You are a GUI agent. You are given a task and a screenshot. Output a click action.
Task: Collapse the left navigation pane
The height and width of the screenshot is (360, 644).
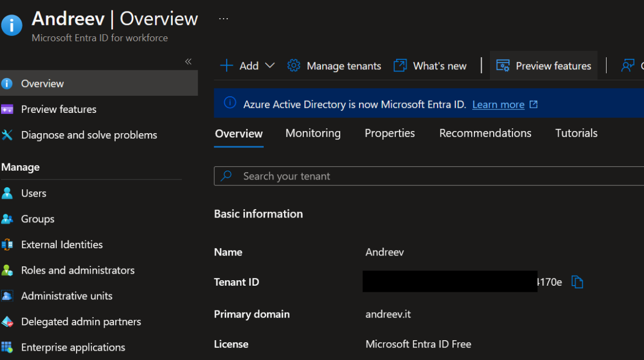coord(188,62)
